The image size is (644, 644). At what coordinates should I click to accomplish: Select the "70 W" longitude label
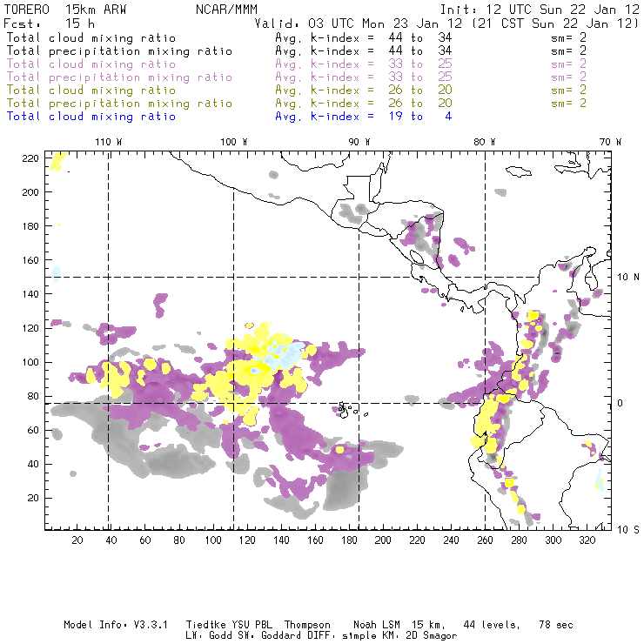pos(610,142)
